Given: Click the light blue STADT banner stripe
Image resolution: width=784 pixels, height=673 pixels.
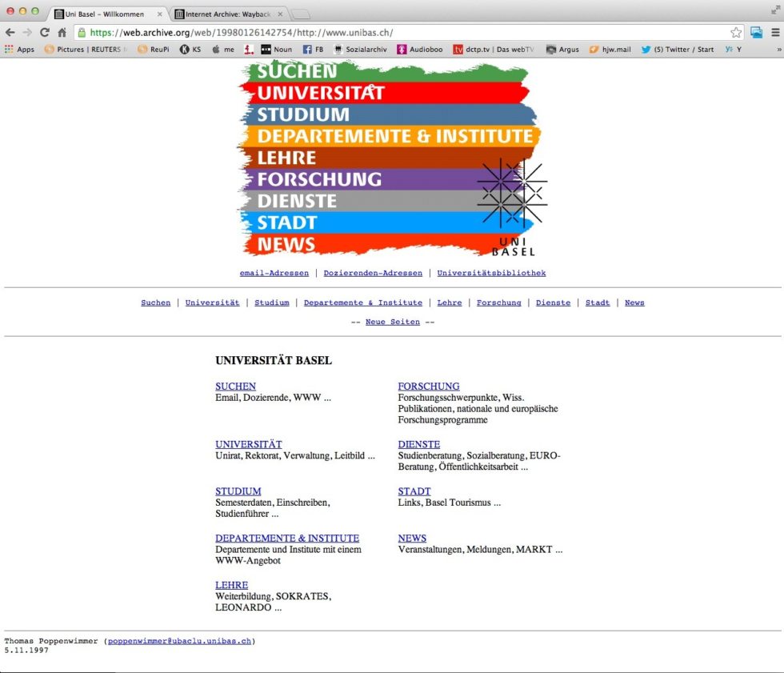Looking at the screenshot, I should (x=385, y=222).
